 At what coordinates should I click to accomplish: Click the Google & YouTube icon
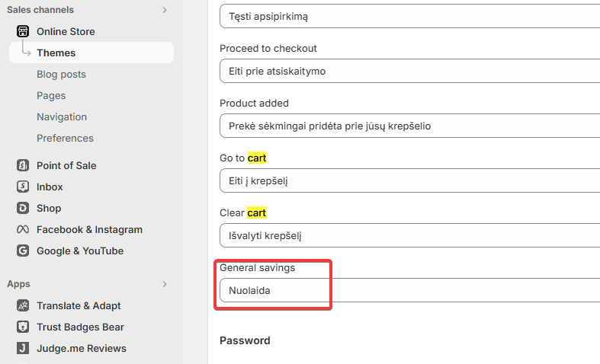pos(22,251)
